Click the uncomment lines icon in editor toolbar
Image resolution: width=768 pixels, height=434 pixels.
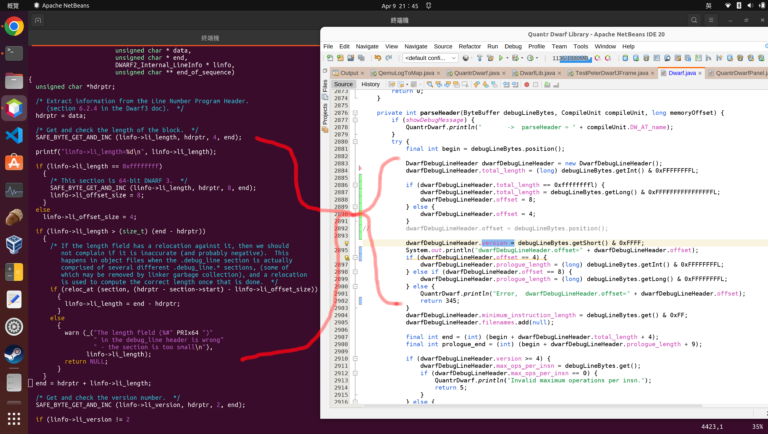coord(556,84)
